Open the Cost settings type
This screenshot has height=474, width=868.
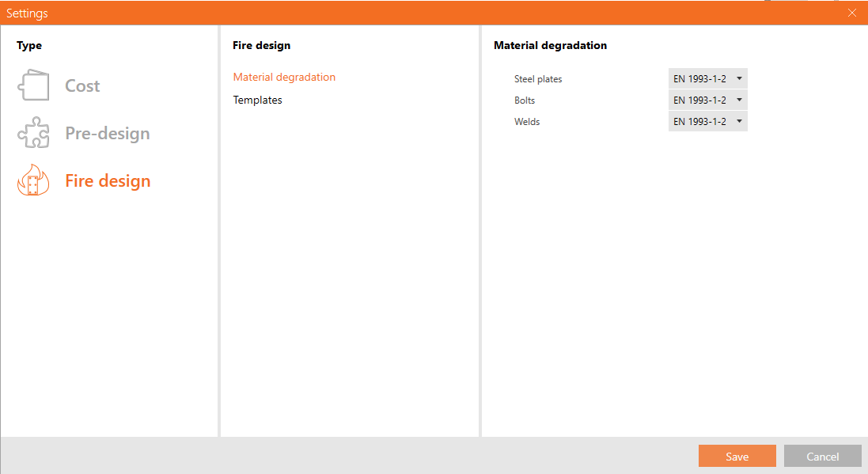tap(82, 85)
